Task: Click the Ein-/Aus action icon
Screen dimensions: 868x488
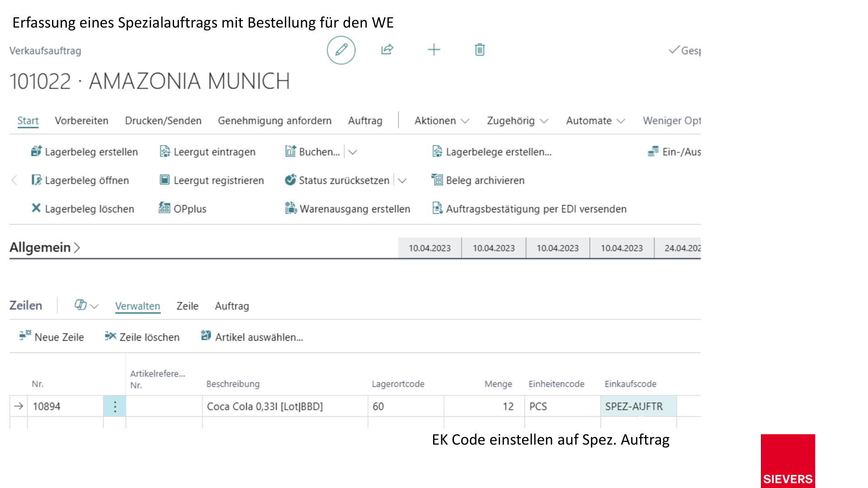Action: pyautogui.click(x=653, y=151)
